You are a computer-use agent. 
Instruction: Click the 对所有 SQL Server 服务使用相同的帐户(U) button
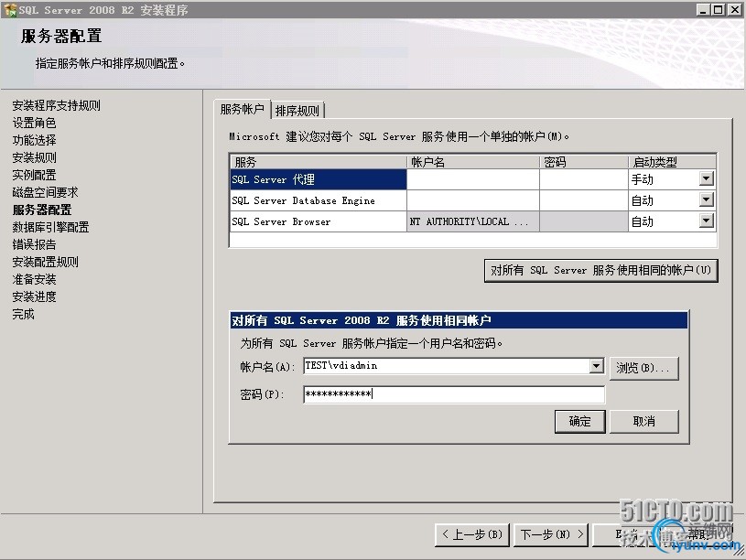600,271
